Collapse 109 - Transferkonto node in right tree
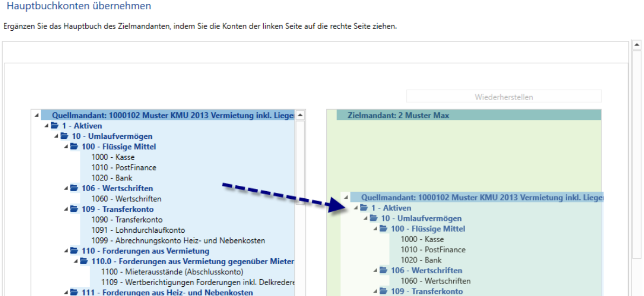 tap(375, 292)
